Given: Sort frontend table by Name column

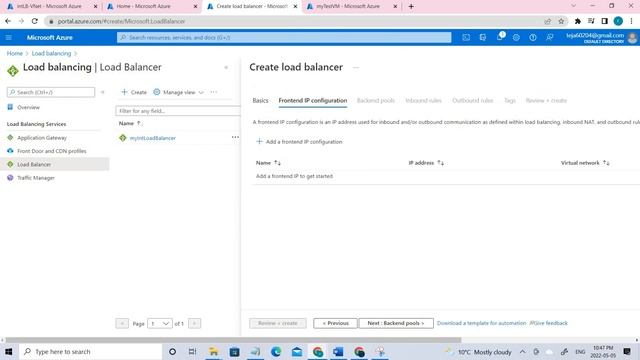Looking at the screenshot, I should click(268, 163).
